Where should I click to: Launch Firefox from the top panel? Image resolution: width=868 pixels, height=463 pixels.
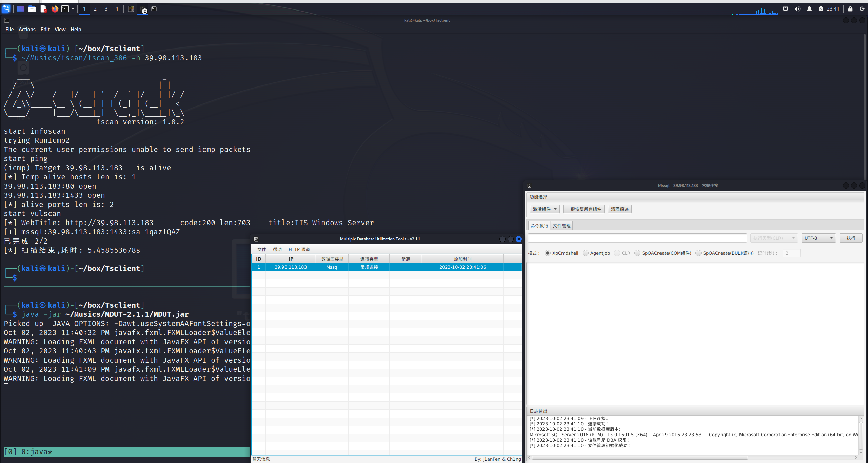pos(55,9)
